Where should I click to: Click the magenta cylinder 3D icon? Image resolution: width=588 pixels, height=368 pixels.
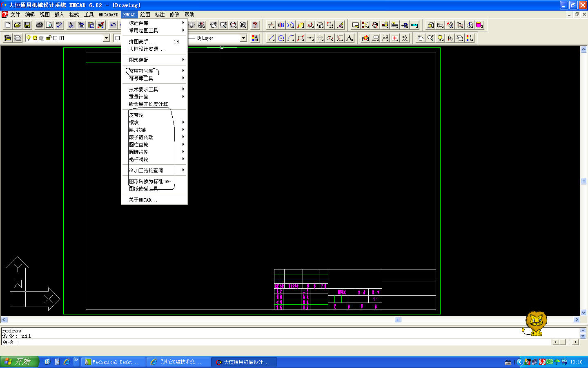(479, 25)
